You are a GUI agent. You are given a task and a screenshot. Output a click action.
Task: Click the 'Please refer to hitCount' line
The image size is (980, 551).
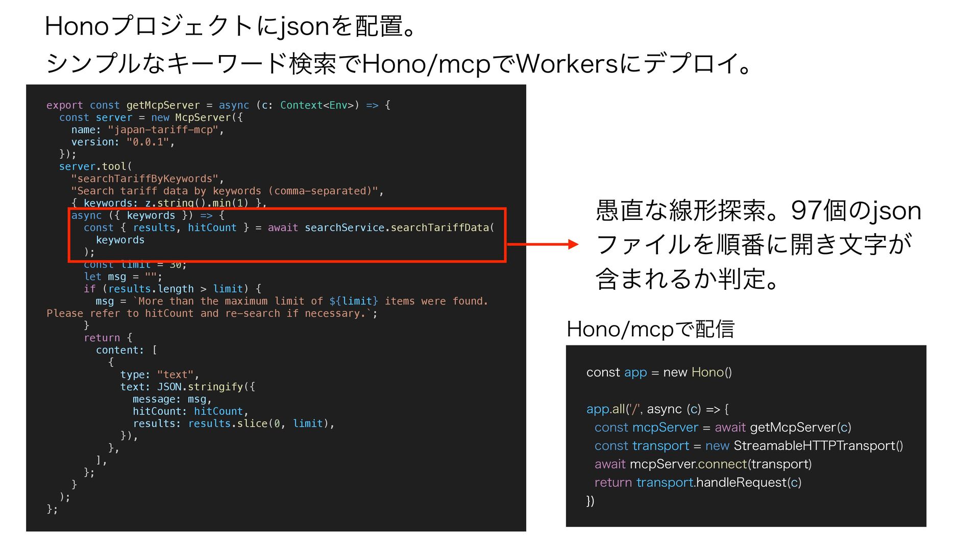click(x=212, y=313)
